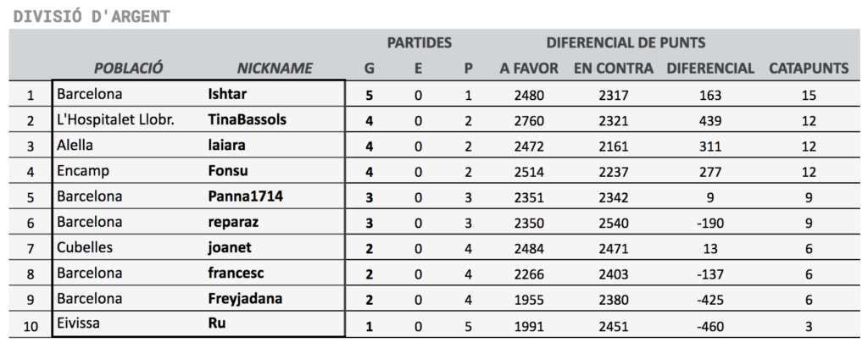Select the -460 differential value
Image resolution: width=868 pixels, height=348 pixels.
tap(710, 327)
